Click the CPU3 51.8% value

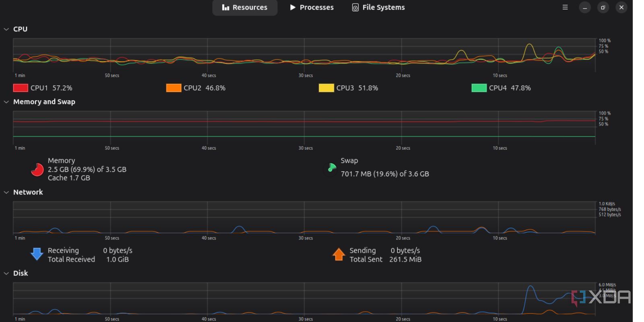click(x=368, y=88)
